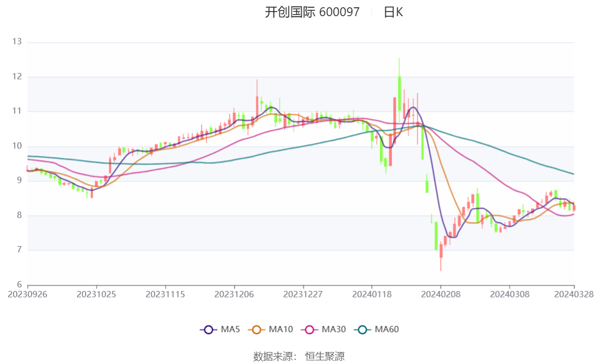The width and height of the screenshot is (598, 364).
Task: Toggle the MA30 legend series
Action: click(323, 329)
